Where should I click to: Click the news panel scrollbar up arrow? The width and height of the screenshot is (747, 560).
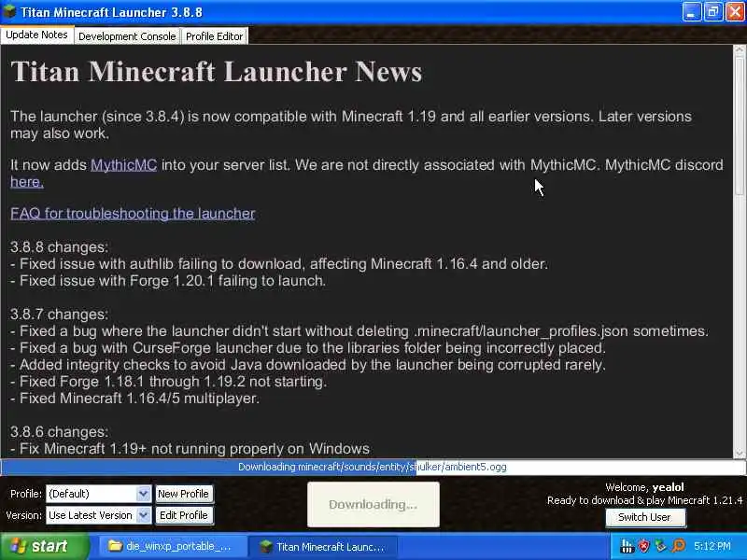pos(740,49)
